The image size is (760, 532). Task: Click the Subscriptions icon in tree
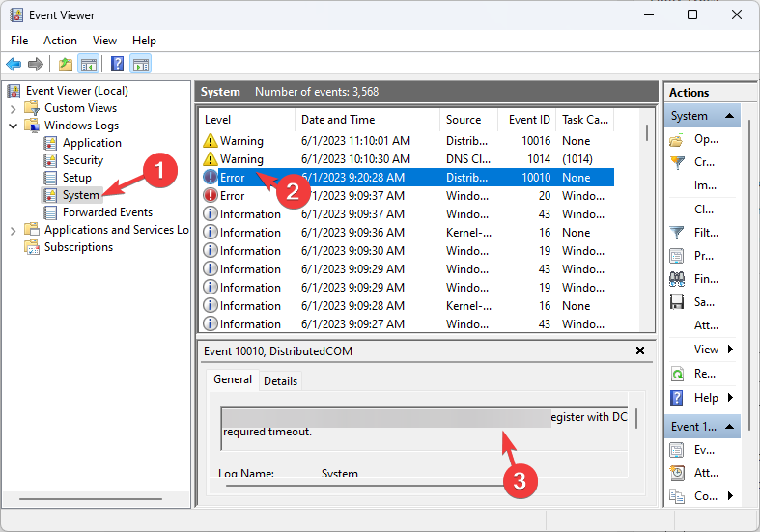[x=32, y=247]
